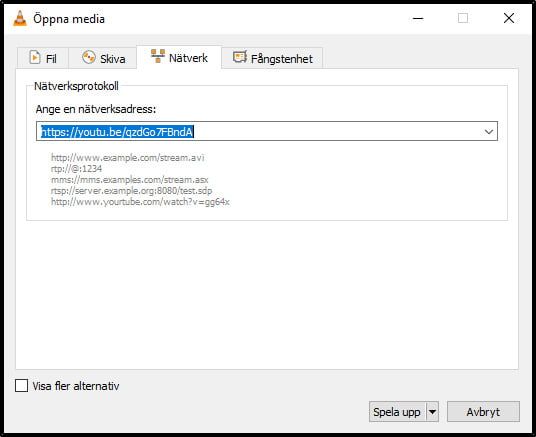Enable the Visa fler alternativ checkbox
Viewport: 536px width, 437px height.
click(22, 386)
